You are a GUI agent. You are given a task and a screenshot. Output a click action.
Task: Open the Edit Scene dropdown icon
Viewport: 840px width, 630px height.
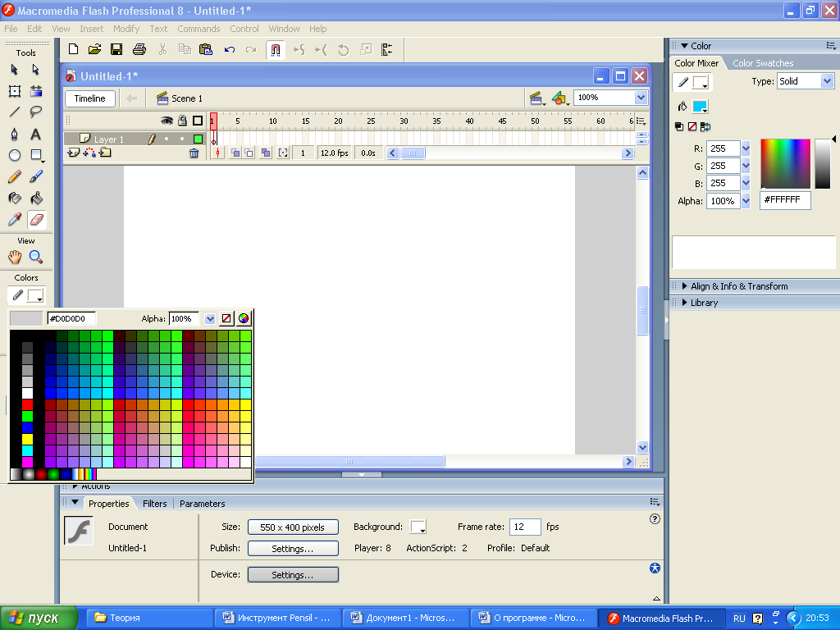coord(536,98)
